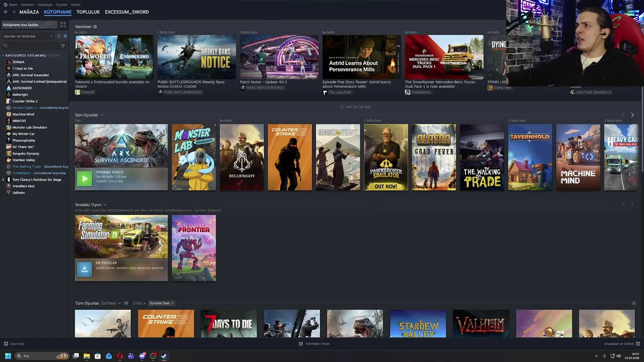Open the Palworld game tag link

click(x=85, y=93)
